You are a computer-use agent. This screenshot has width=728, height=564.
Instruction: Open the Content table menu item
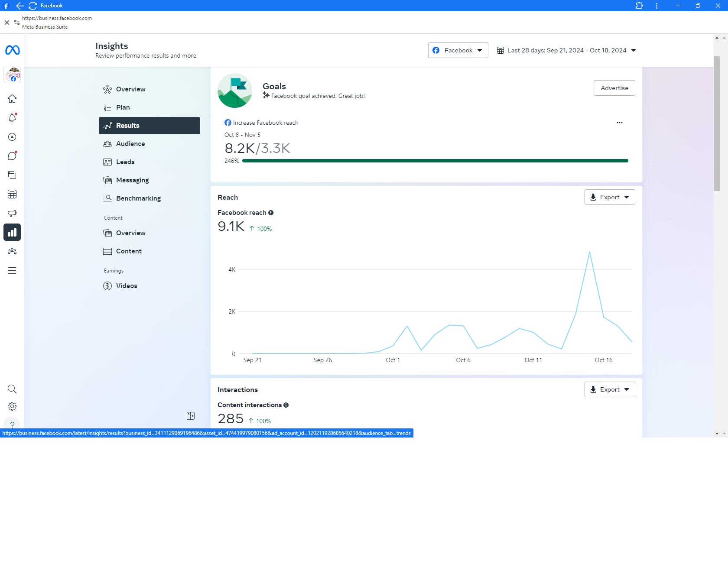click(149, 251)
